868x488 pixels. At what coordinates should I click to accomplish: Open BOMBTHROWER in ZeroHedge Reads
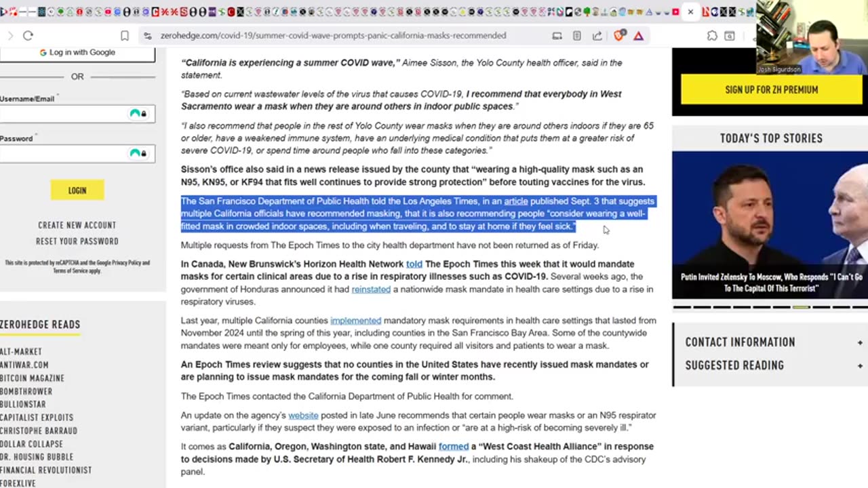(x=26, y=392)
